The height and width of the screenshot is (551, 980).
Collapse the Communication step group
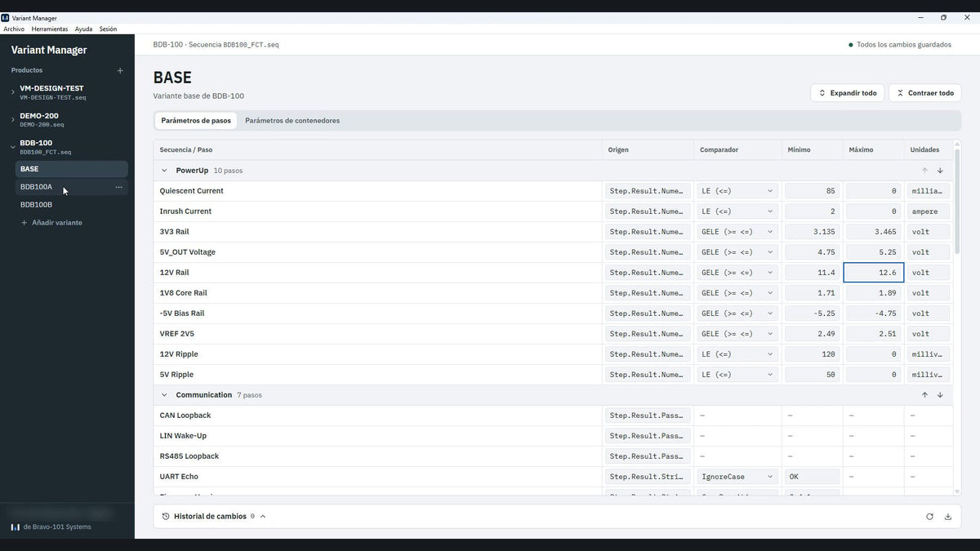coord(164,395)
